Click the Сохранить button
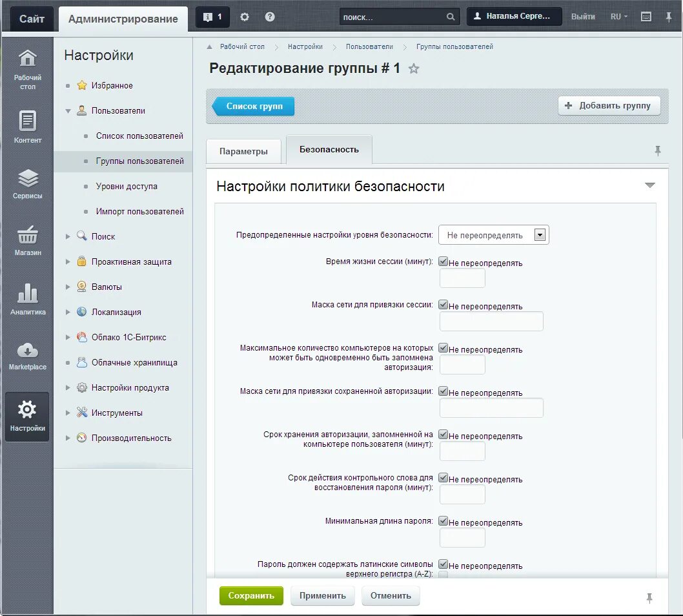This screenshot has height=616, width=683. click(x=251, y=595)
